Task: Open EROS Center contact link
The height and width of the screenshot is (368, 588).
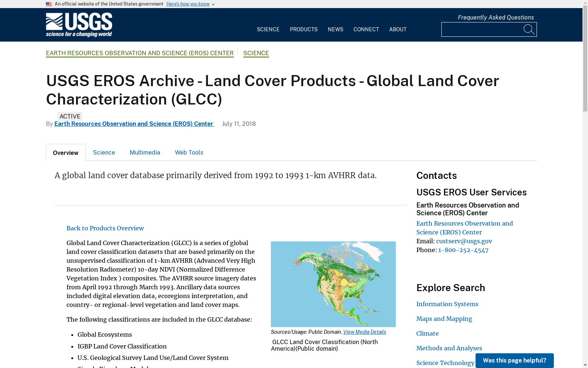Action: point(465,228)
